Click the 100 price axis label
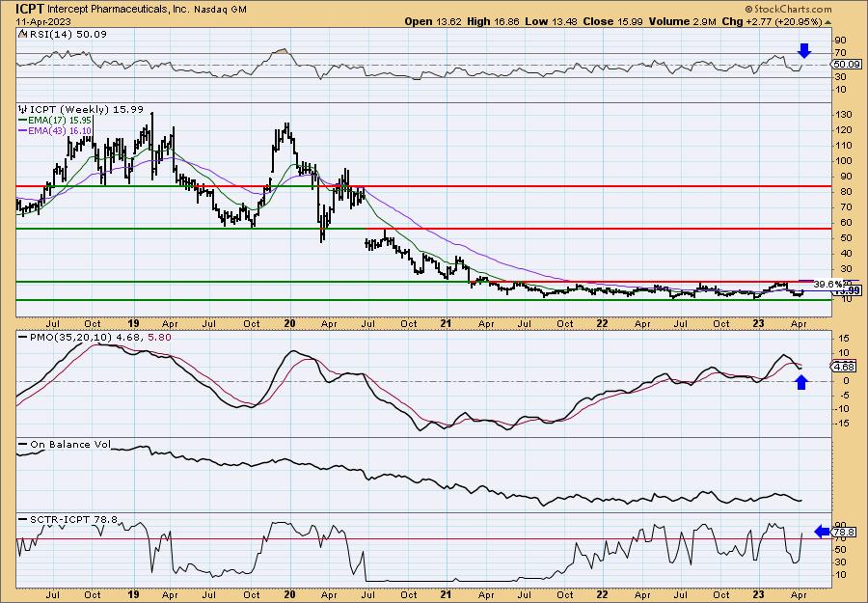The width and height of the screenshot is (868, 603). pos(843,161)
